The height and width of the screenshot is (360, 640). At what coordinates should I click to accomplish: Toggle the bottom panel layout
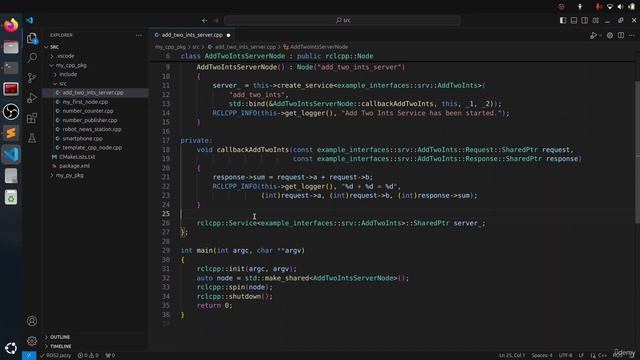pyautogui.click(x=574, y=20)
